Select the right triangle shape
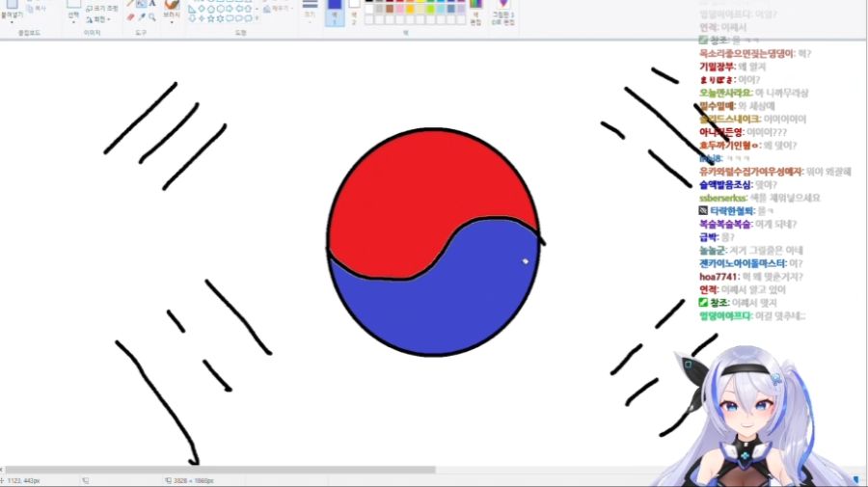The width and height of the screenshot is (868, 487). click(x=192, y=9)
